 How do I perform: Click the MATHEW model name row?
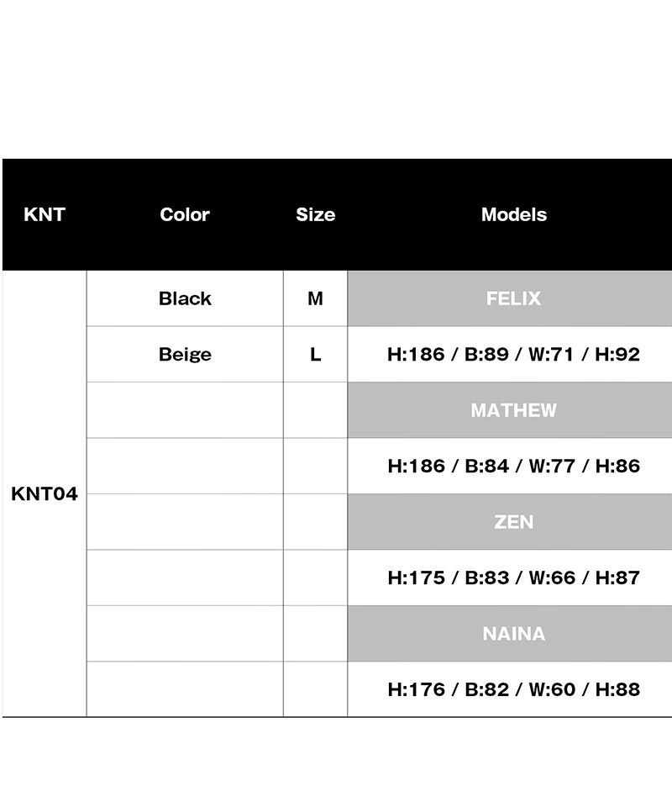[513, 410]
